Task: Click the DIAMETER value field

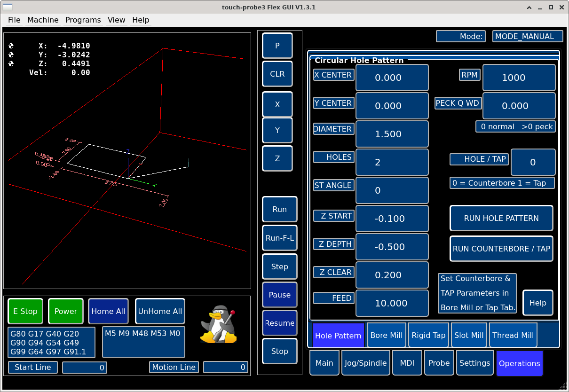Action: (x=392, y=134)
